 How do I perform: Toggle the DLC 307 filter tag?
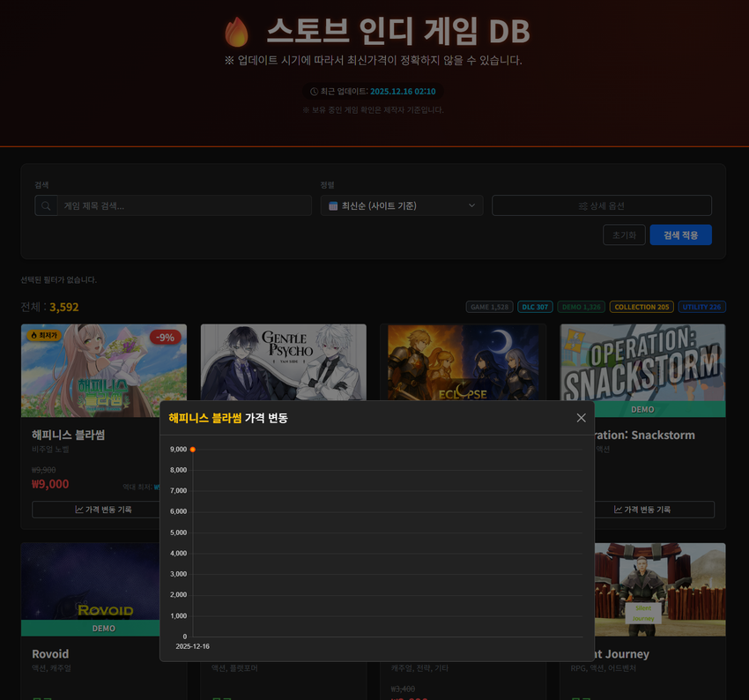tap(535, 307)
